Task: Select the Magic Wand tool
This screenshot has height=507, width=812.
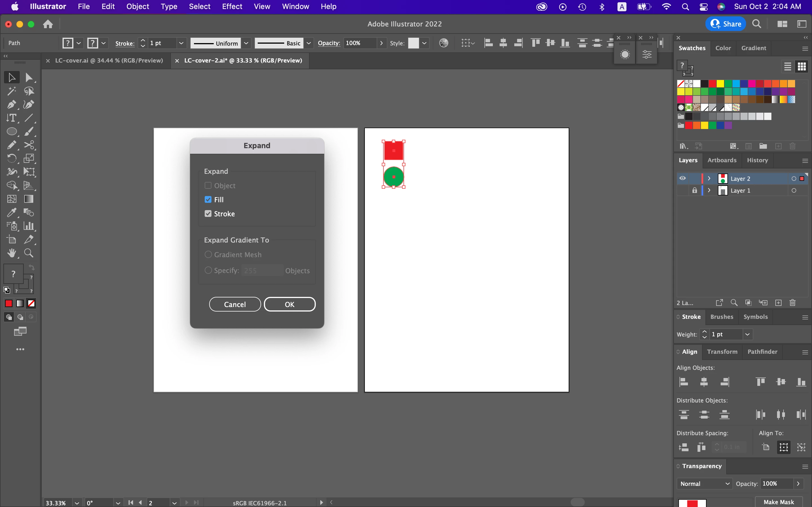Action: coord(12,91)
